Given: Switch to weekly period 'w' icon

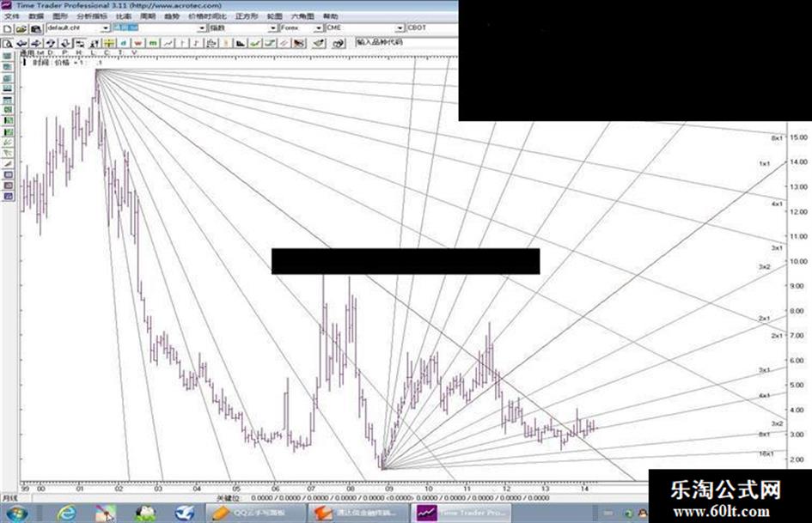Looking at the screenshot, I should point(138,44).
